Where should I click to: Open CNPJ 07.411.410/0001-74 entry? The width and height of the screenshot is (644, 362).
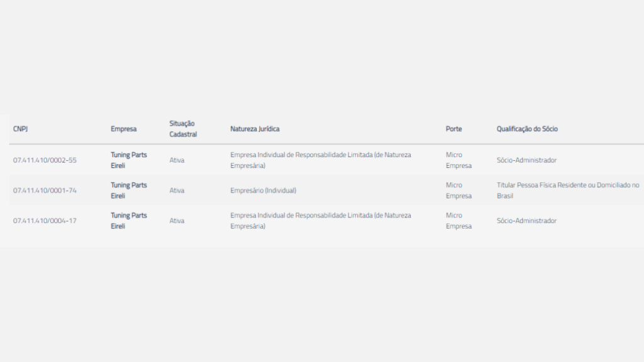pyautogui.click(x=45, y=190)
